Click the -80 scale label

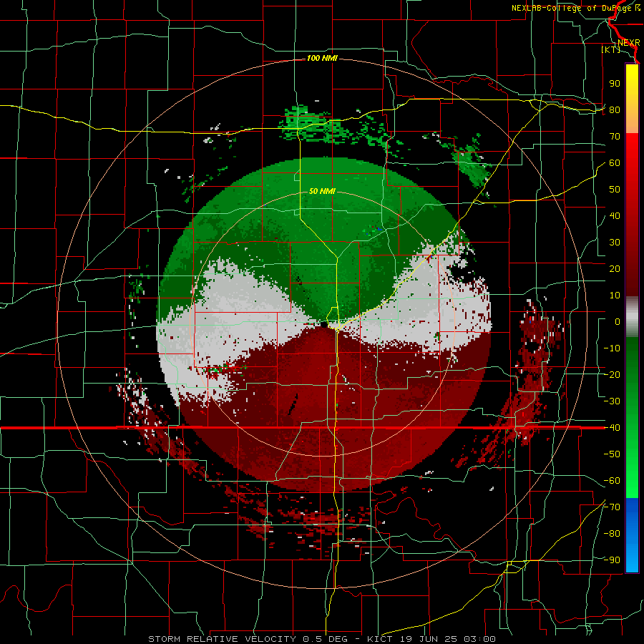point(612,534)
